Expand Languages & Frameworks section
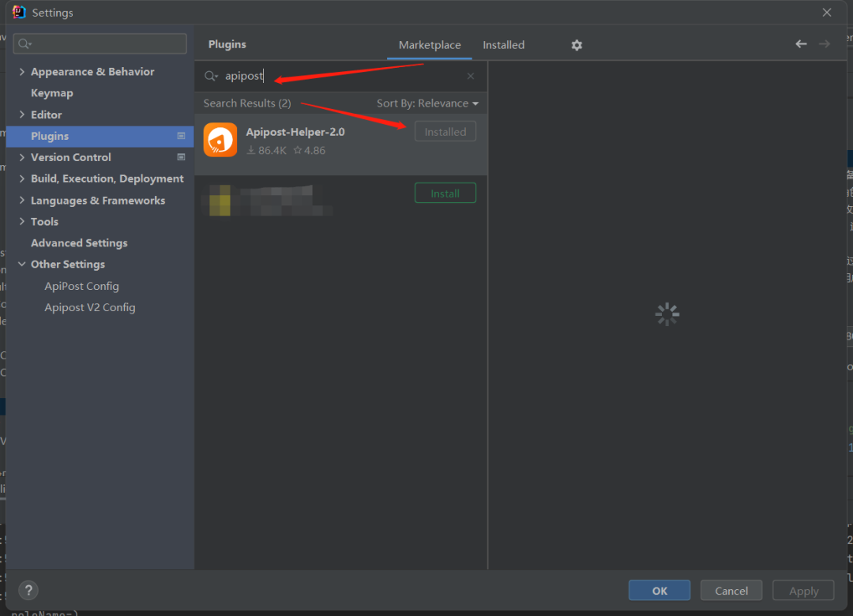The image size is (853, 616). pos(22,201)
